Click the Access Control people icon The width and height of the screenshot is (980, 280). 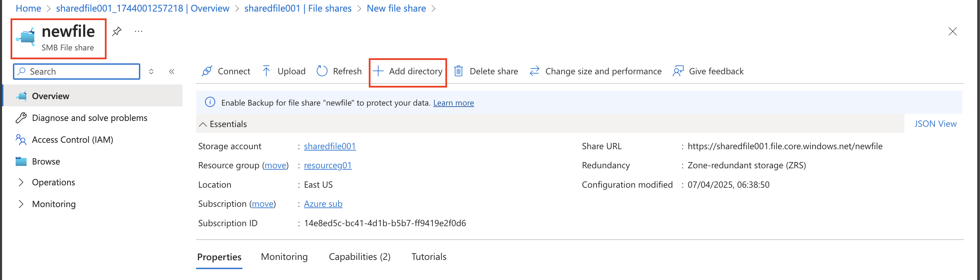point(21,140)
